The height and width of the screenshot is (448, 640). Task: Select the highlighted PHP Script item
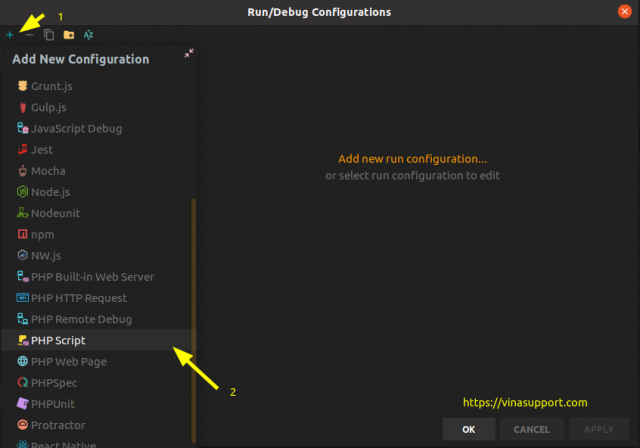(x=99, y=340)
